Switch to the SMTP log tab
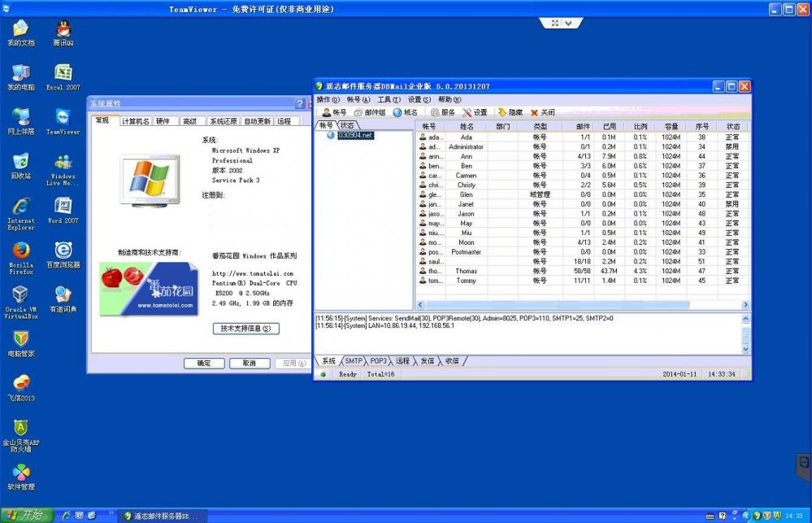The width and height of the screenshot is (812, 523). [354, 360]
